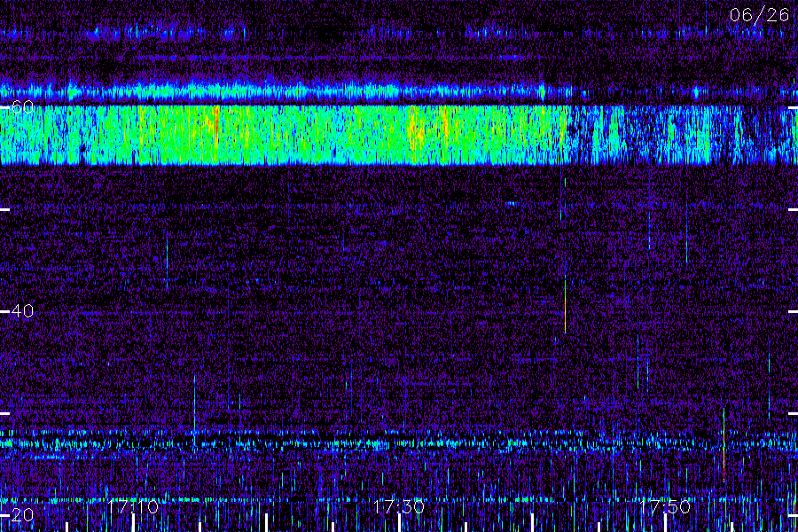Click the 20 frequency axis label
This screenshot has height=532, width=798.
tap(22, 514)
